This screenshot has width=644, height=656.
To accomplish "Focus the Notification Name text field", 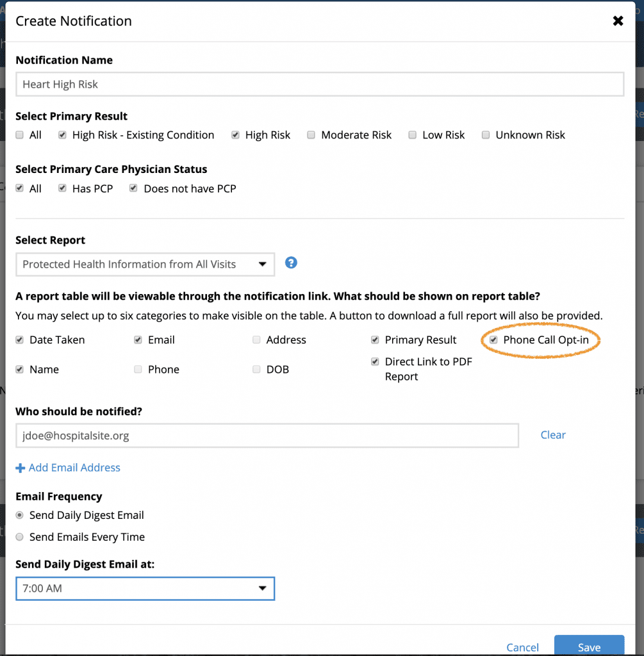I will click(320, 84).
